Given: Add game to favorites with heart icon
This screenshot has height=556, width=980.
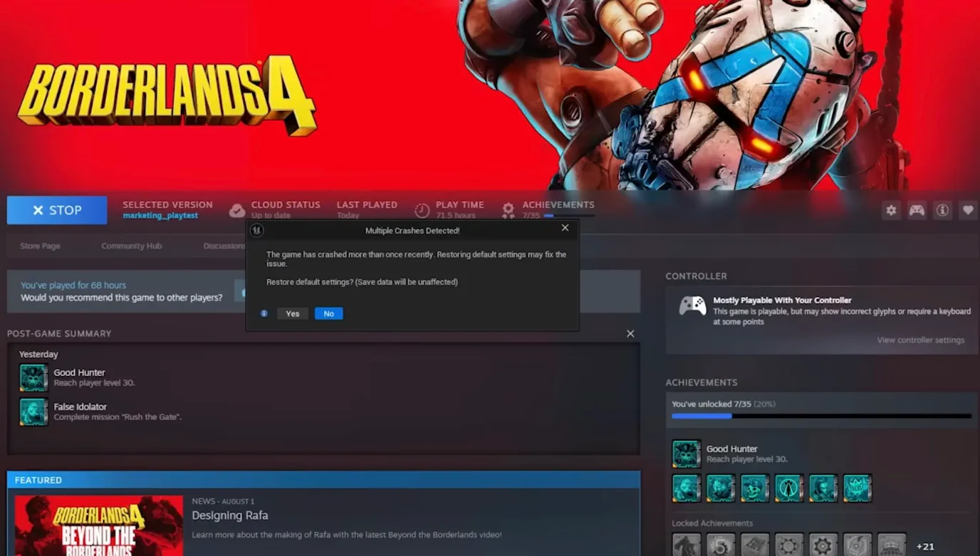Looking at the screenshot, I should tap(967, 211).
